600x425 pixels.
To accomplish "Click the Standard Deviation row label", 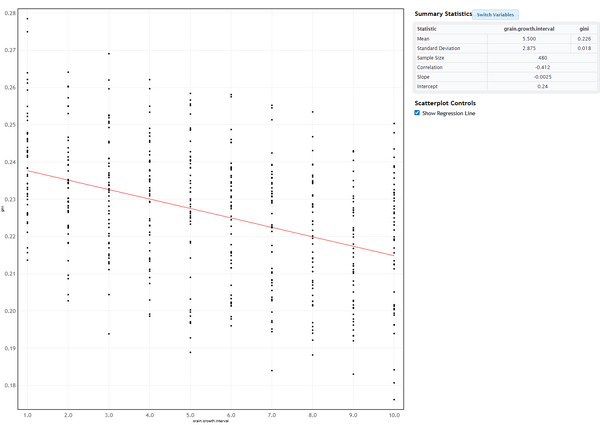I will [x=440, y=48].
